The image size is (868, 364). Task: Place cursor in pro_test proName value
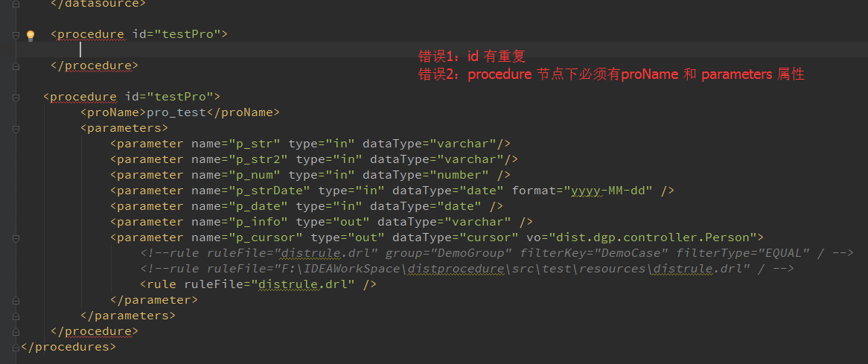click(x=176, y=113)
